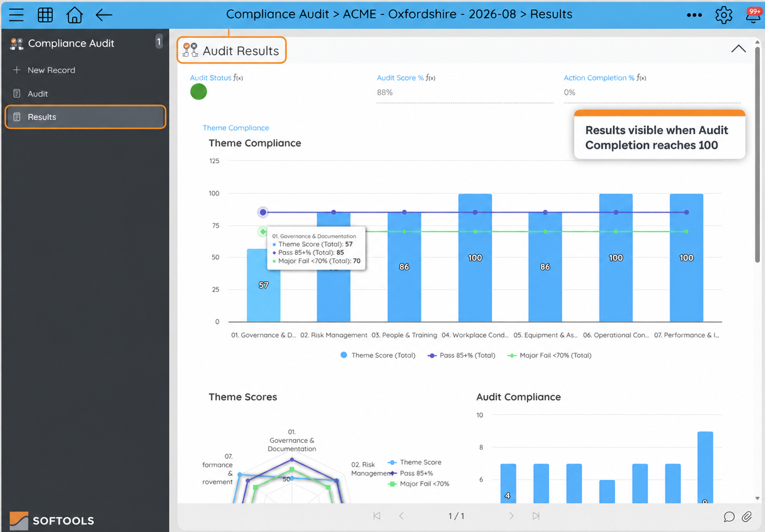This screenshot has width=765, height=532.
Task: Open the apps grid icon
Action: point(45,15)
